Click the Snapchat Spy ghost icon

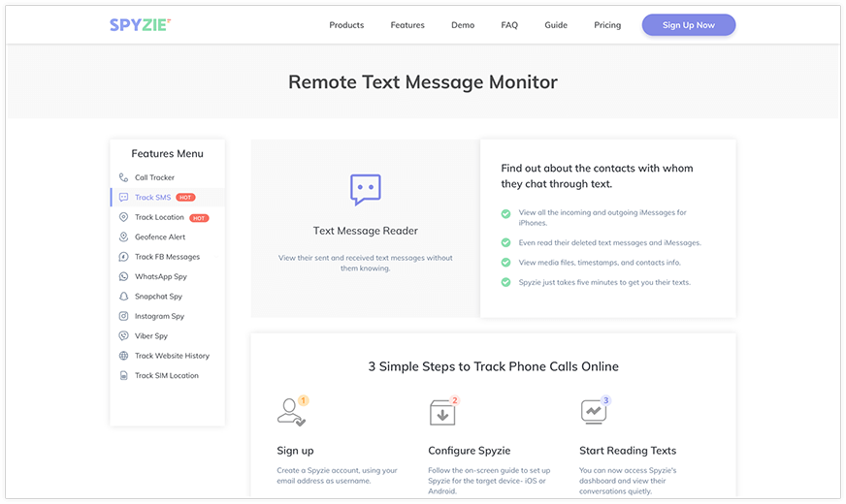point(123,297)
